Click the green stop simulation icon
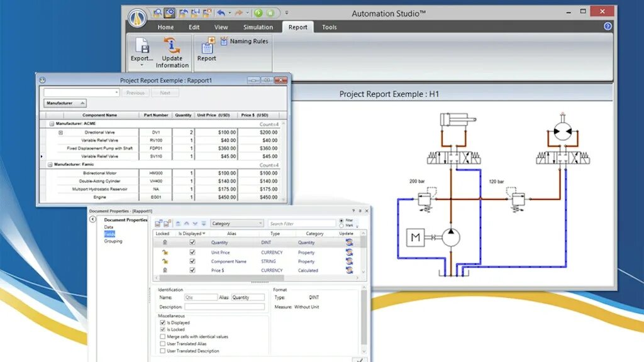The width and height of the screenshot is (644, 362). click(270, 13)
